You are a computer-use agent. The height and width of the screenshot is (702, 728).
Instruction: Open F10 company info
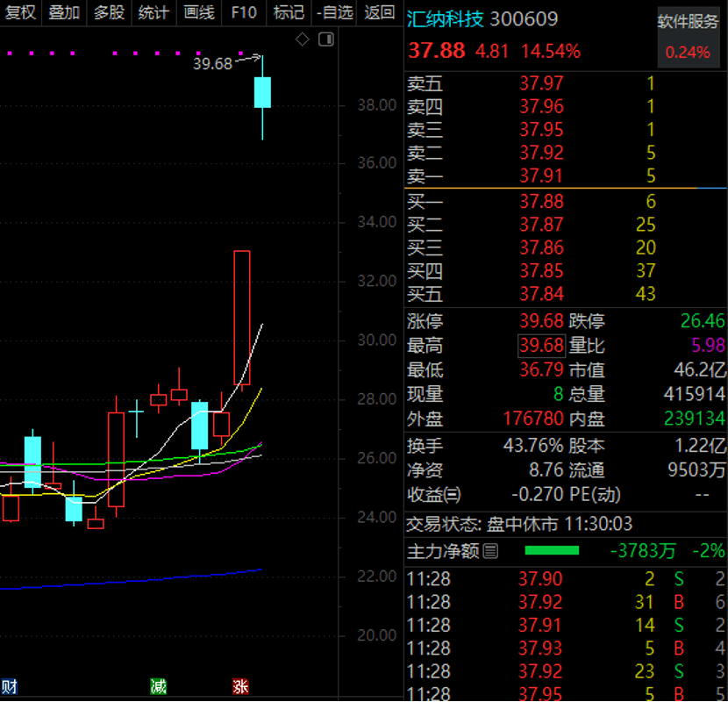tap(244, 12)
